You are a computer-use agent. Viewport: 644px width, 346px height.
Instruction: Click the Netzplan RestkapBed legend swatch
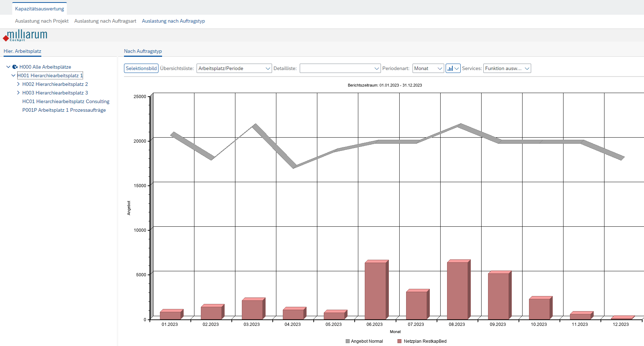click(x=399, y=341)
